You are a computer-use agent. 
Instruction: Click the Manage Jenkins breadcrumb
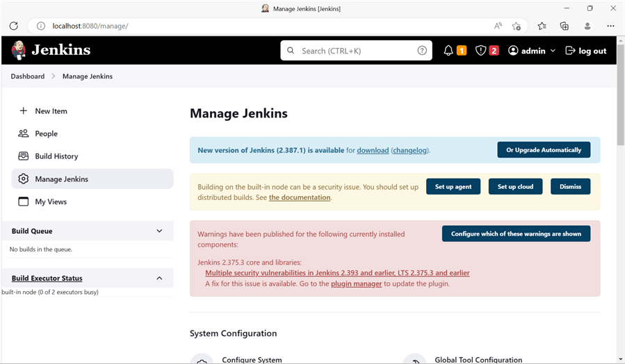(88, 76)
